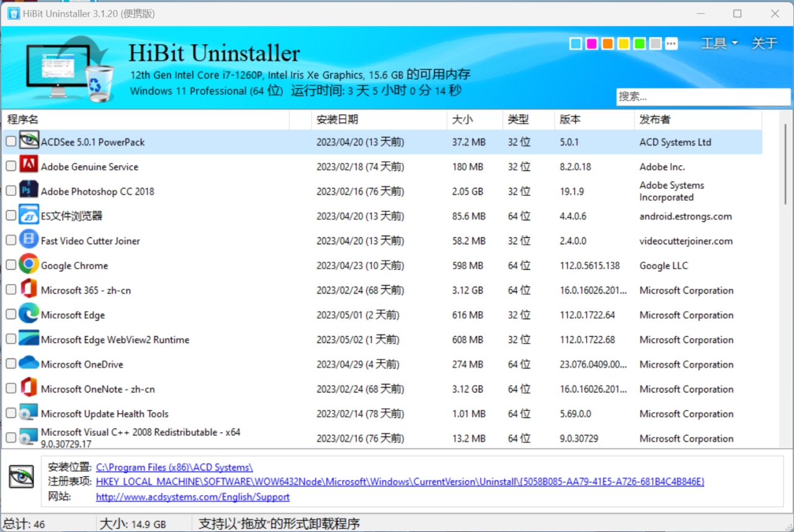This screenshot has width=794, height=532.
Task: Tick the Microsoft OneNote - zh-cn checkbox
Action: 11,389
